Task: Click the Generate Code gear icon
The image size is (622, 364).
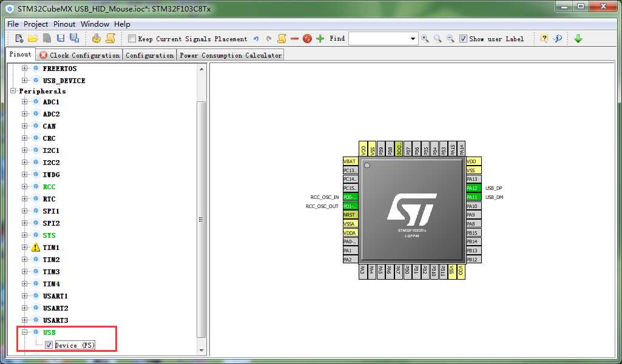Action: 96,38
